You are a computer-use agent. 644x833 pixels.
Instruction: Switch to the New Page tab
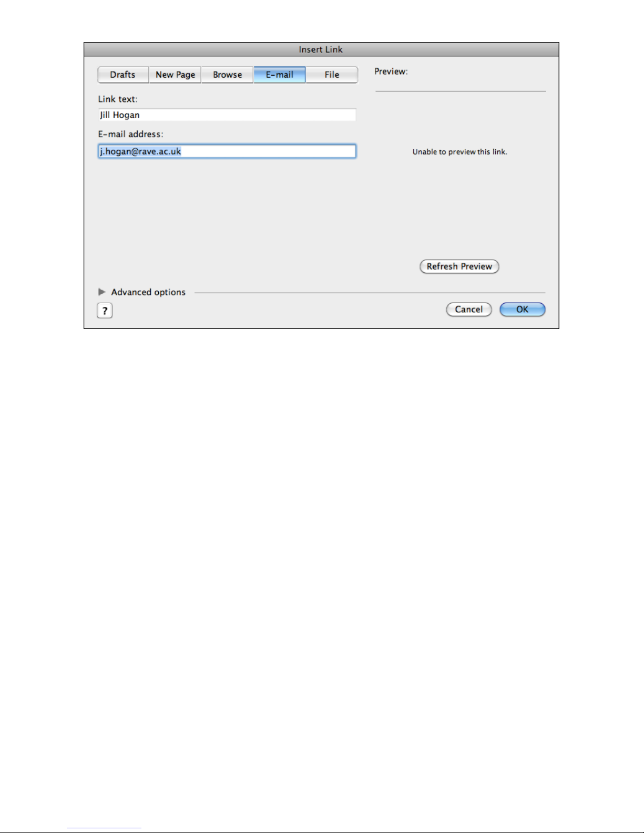175,75
